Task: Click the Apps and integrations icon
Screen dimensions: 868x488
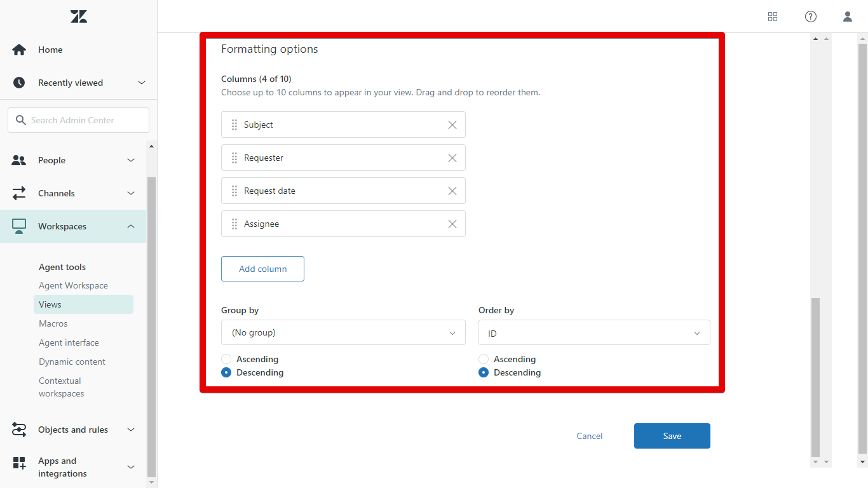Action: (x=19, y=463)
